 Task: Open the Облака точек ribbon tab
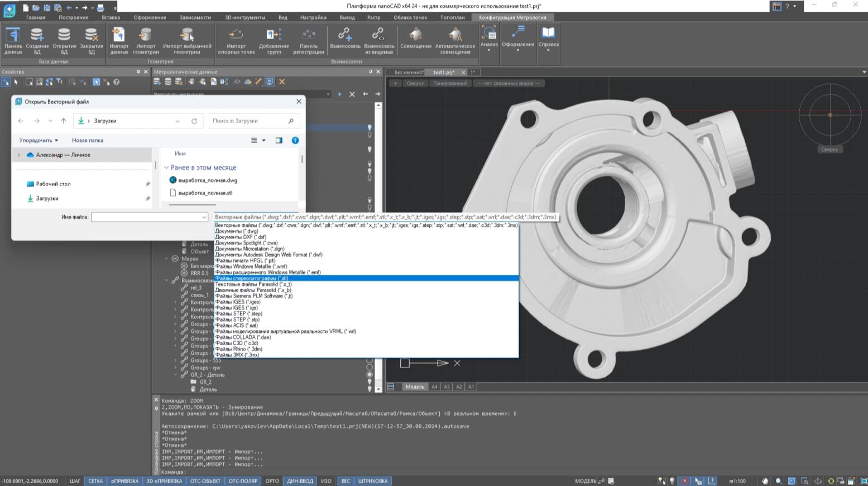tap(410, 17)
